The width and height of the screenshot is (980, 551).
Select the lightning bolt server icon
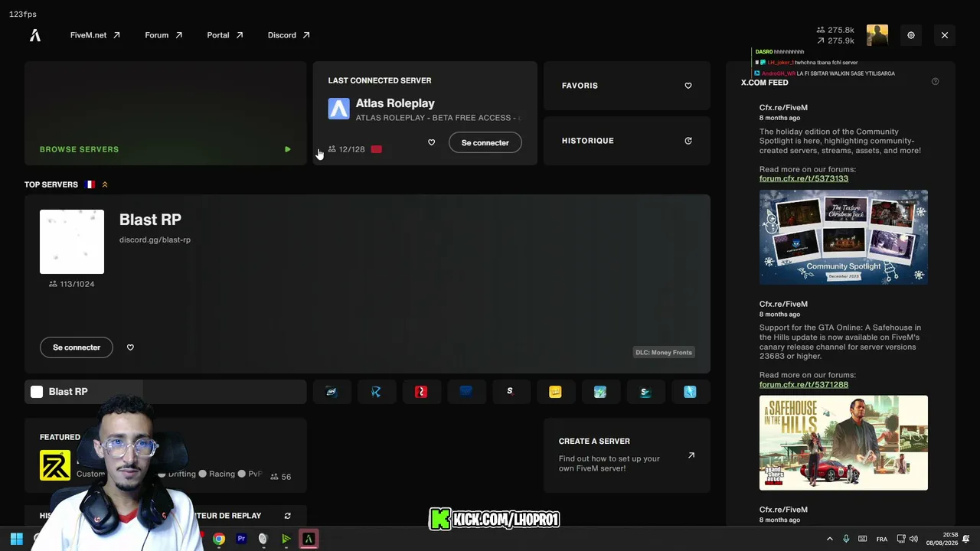click(x=600, y=392)
